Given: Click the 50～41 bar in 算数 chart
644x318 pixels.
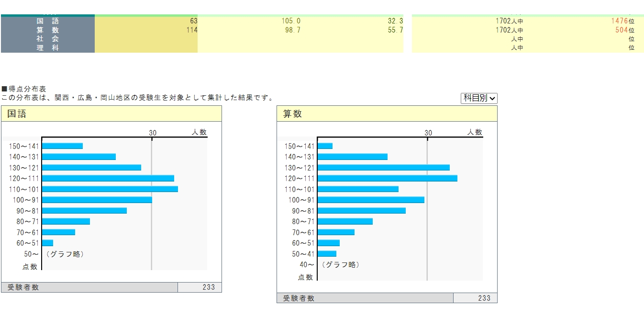Looking at the screenshot, I should coord(327,254).
